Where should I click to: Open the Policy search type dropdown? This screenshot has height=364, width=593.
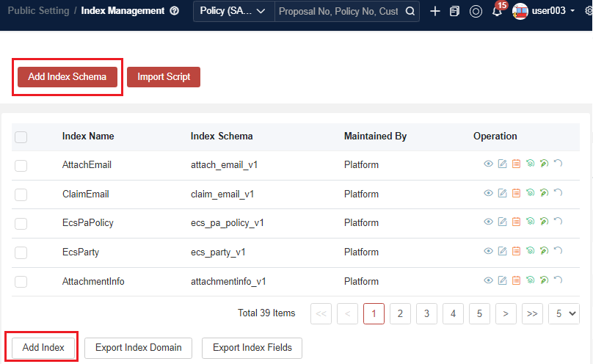pos(233,12)
